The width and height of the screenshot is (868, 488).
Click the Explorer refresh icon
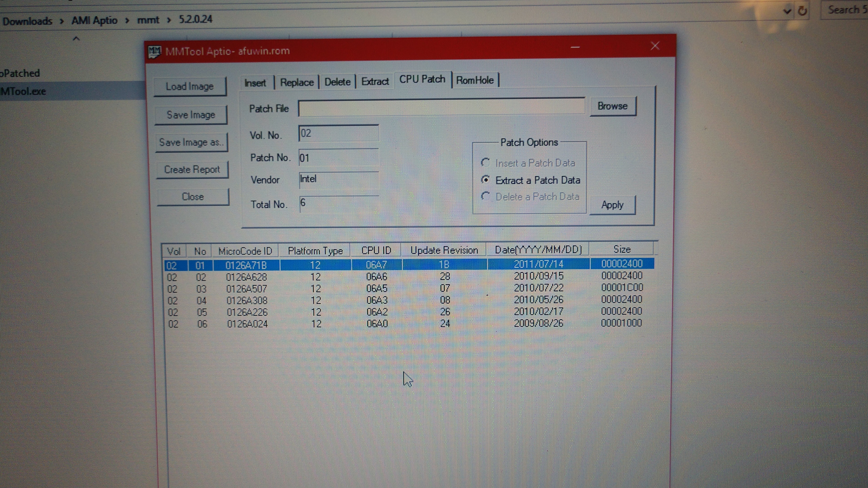tap(803, 11)
